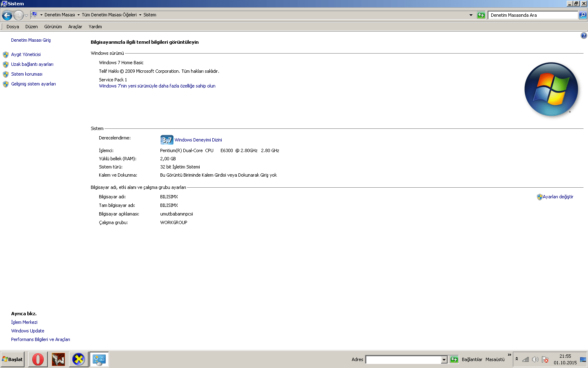Open the Yardım menu

tap(95, 27)
